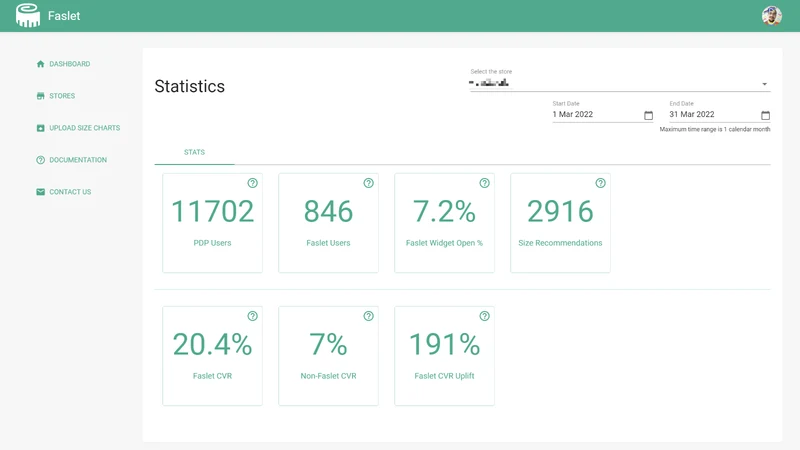This screenshot has width=800, height=450.
Task: Select the 846 Faslet Users value
Action: 328,212
